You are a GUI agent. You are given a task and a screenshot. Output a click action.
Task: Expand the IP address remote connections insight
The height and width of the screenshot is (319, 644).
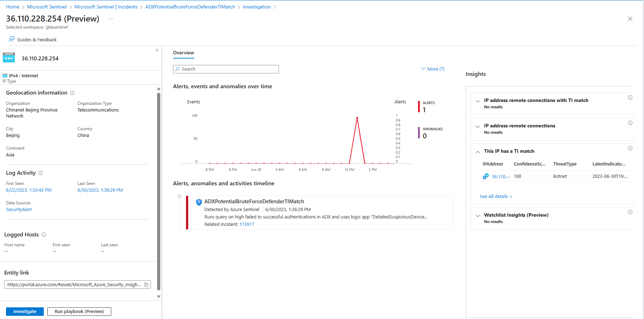coord(477,127)
